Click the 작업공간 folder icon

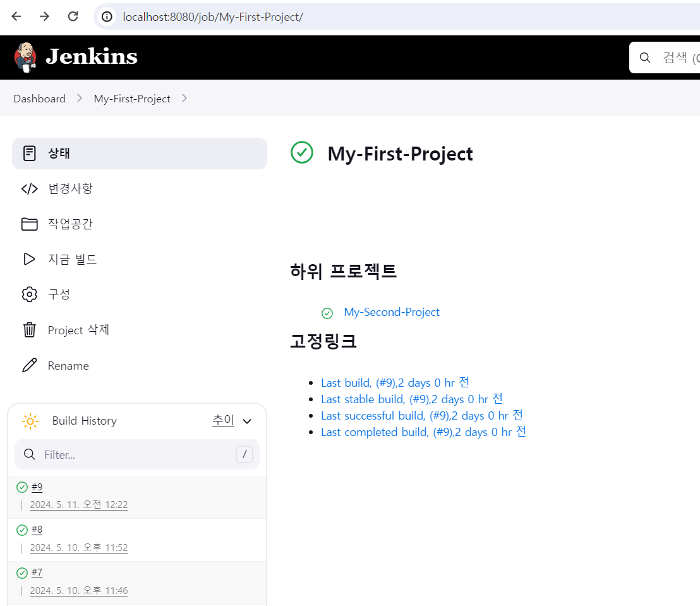tap(30, 224)
